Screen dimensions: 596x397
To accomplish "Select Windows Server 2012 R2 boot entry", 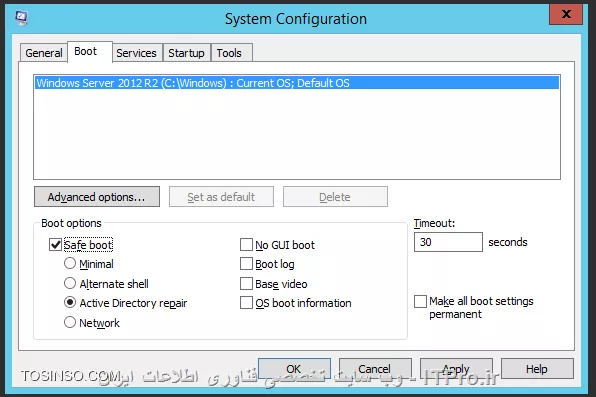I will point(297,83).
